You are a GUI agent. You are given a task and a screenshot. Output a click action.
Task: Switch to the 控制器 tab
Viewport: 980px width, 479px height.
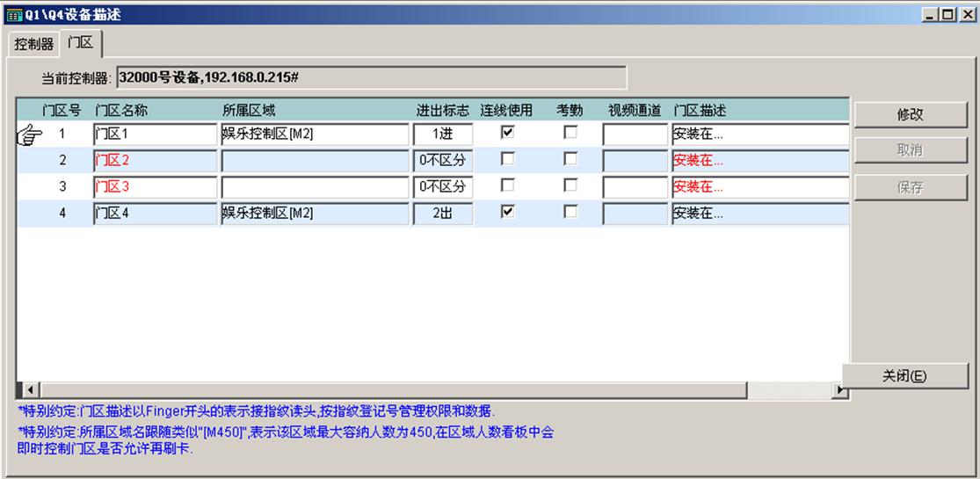point(33,44)
